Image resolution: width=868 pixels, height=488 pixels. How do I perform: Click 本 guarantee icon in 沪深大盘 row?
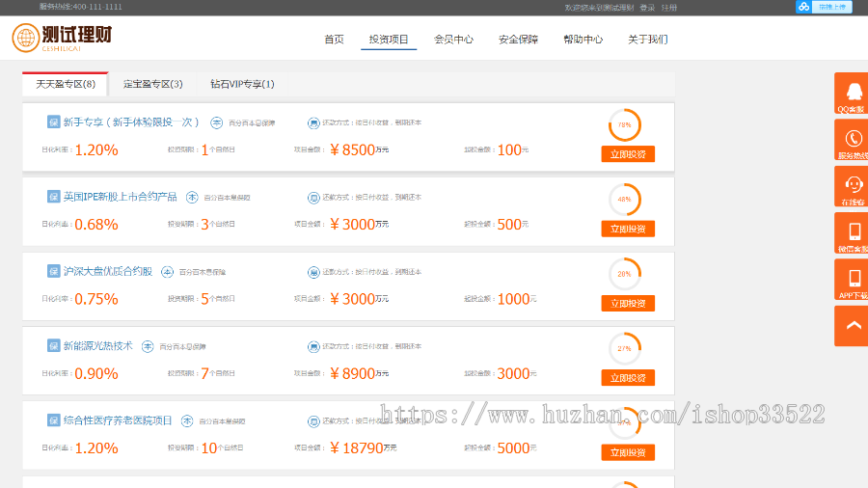[x=167, y=272]
